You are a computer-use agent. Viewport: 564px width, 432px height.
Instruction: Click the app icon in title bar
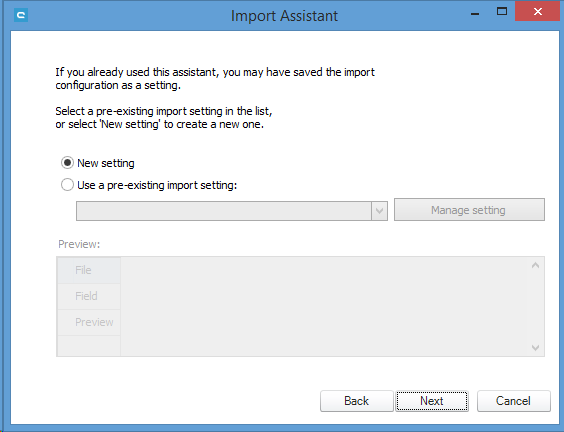(21, 15)
